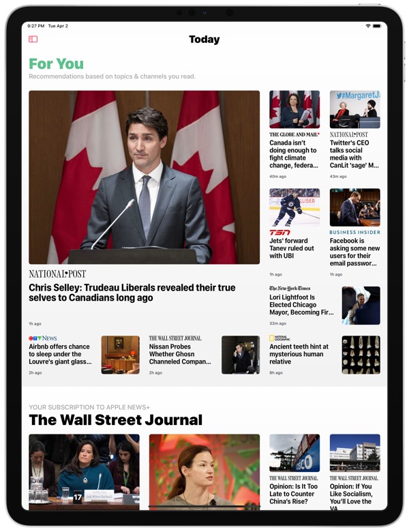This screenshot has width=409, height=532.
Task: Tap the Business Insider logo
Action: [x=354, y=233]
